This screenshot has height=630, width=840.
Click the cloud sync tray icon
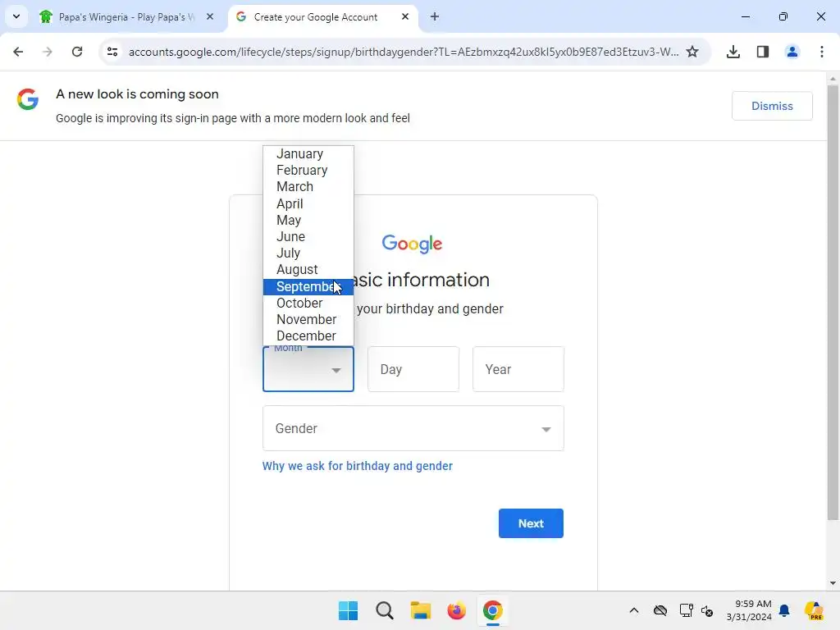(660, 610)
